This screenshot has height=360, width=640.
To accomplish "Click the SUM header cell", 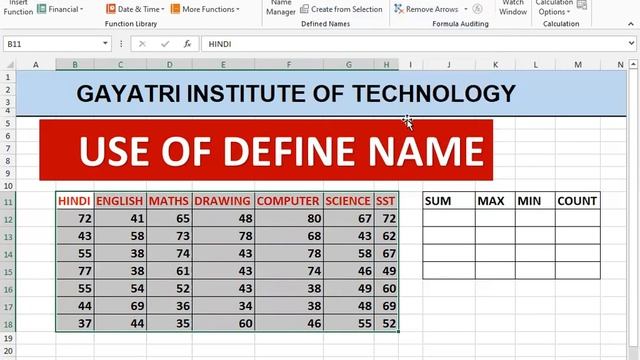I will click(x=449, y=201).
